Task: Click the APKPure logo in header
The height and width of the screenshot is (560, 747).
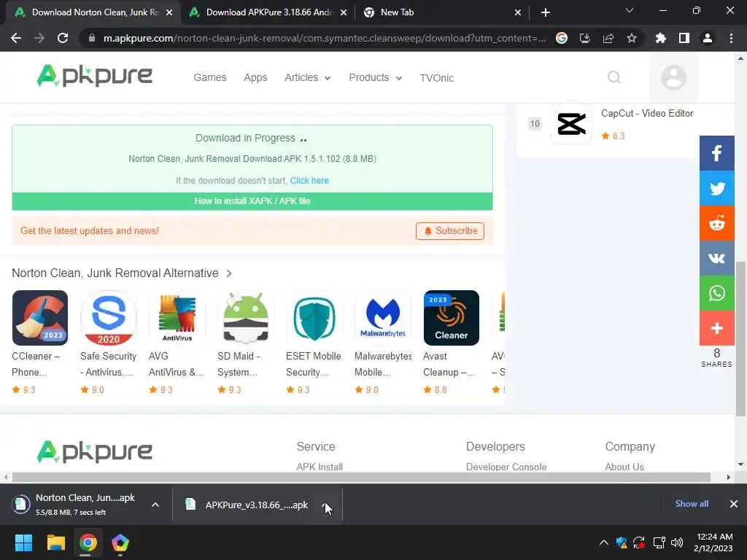Action: coord(94,76)
